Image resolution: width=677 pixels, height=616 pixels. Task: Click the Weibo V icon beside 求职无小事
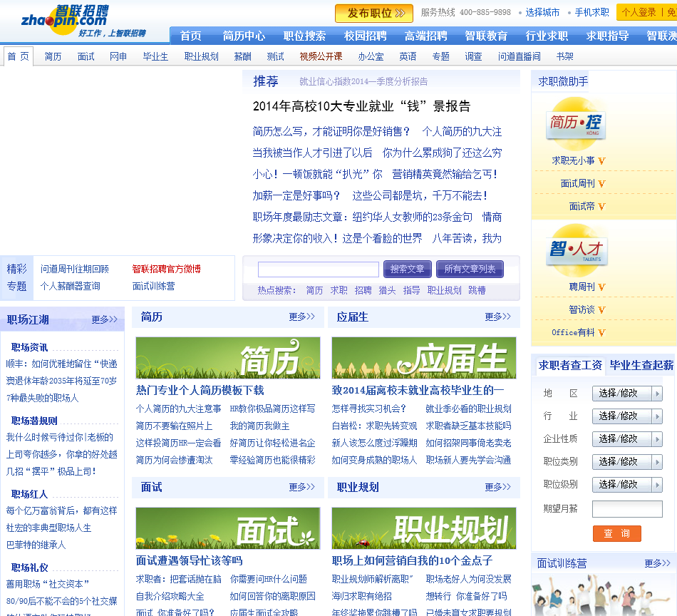[x=601, y=160]
